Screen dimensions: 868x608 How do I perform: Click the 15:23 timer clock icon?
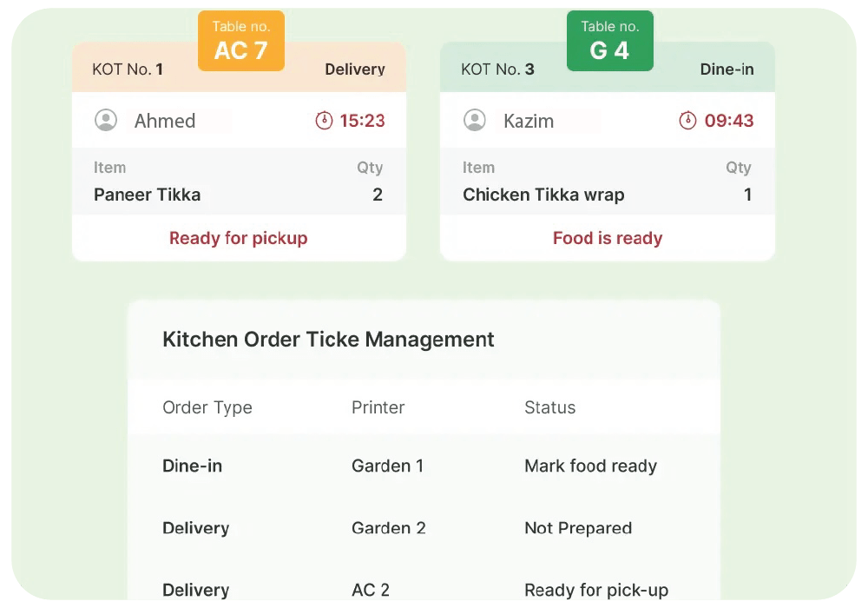click(324, 121)
